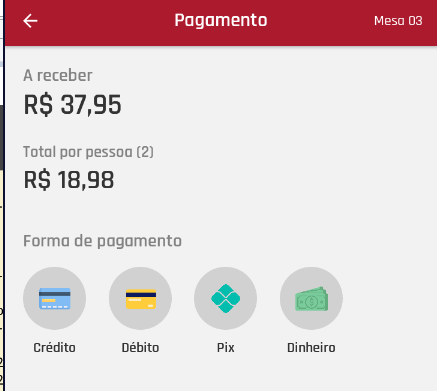Pick the Dinheiro cash icon
The width and height of the screenshot is (437, 391).
coord(311,299)
